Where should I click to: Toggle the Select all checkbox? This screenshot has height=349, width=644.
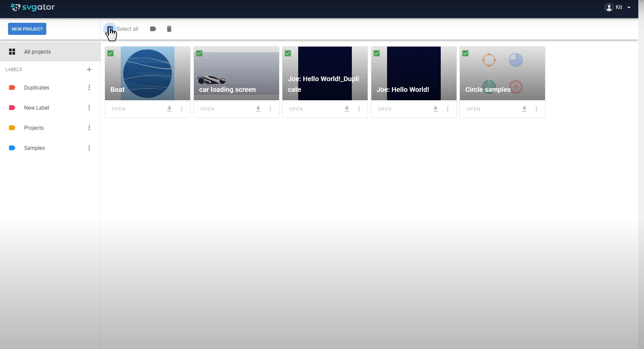(110, 29)
